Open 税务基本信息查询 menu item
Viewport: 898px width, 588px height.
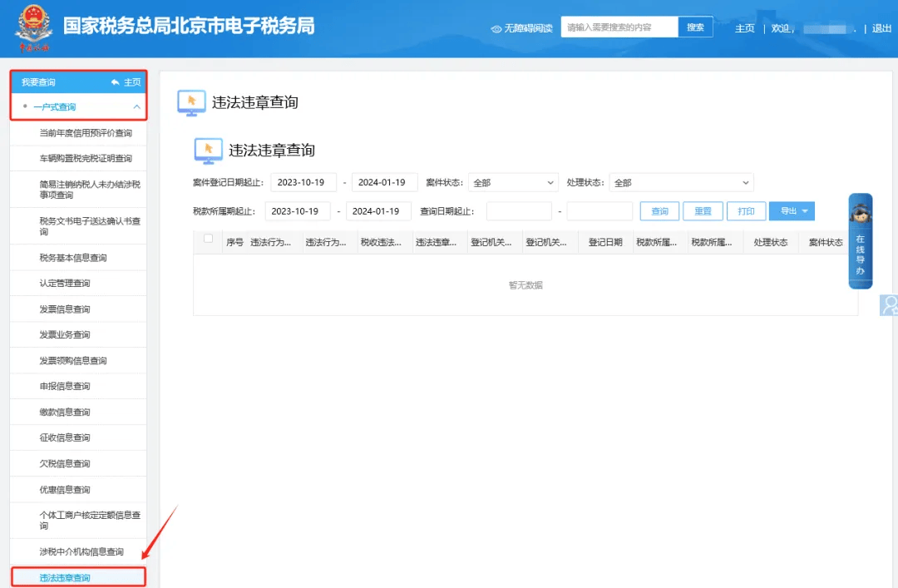tap(78, 258)
